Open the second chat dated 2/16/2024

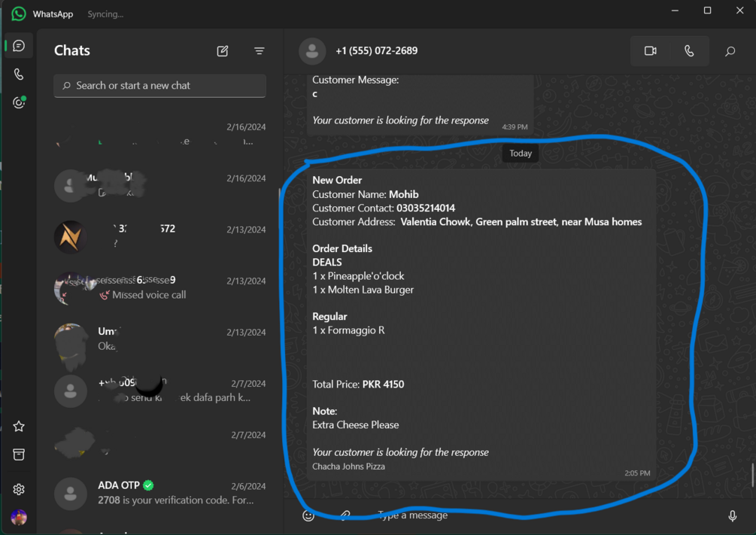tap(159, 185)
